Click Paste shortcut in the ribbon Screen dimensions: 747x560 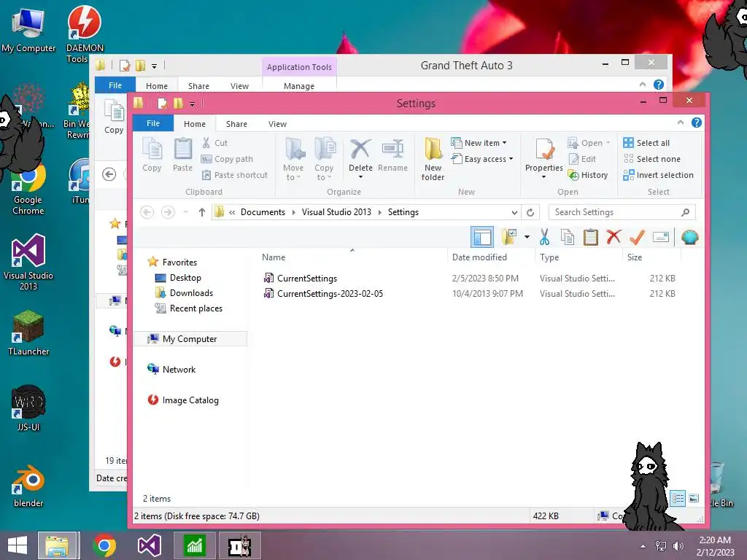(x=234, y=175)
